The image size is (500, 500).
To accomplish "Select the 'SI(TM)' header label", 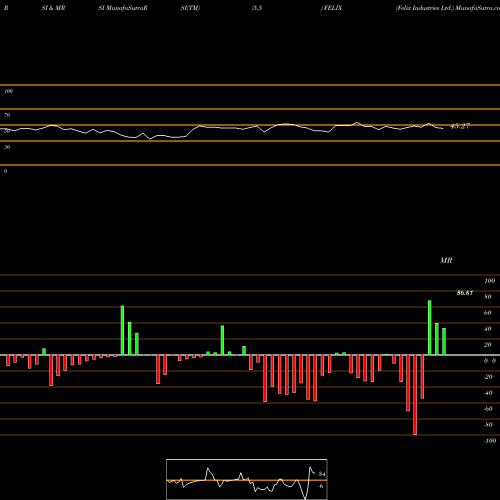I will tap(190, 8).
